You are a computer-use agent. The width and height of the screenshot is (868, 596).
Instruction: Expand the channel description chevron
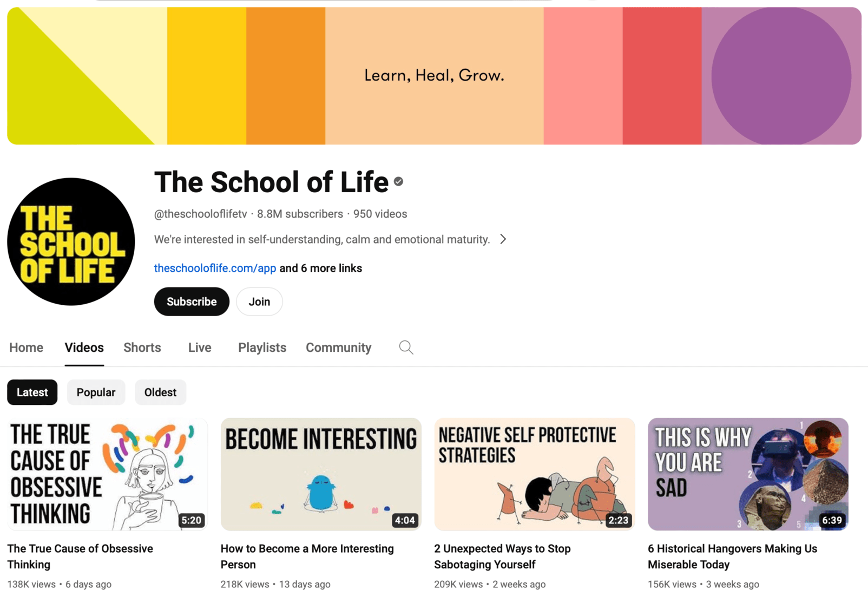(503, 239)
